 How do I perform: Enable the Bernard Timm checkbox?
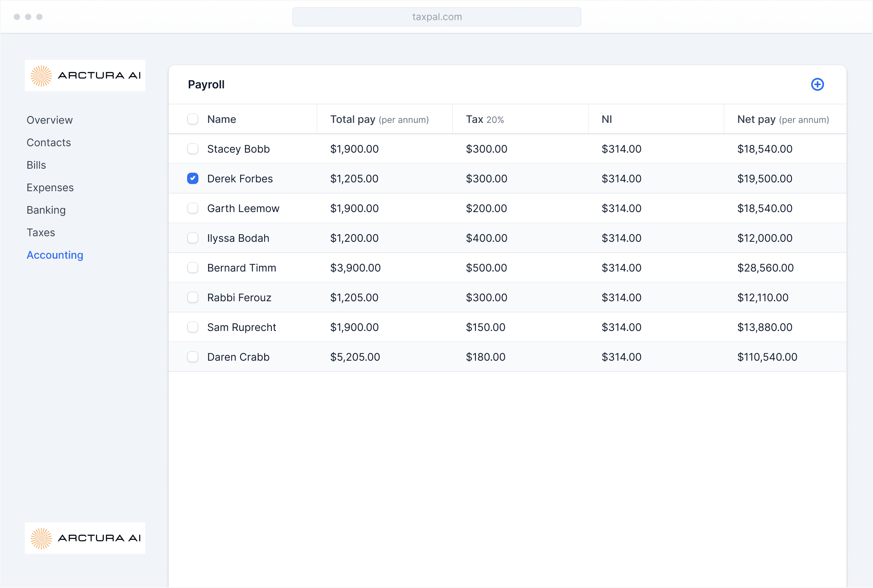click(193, 267)
